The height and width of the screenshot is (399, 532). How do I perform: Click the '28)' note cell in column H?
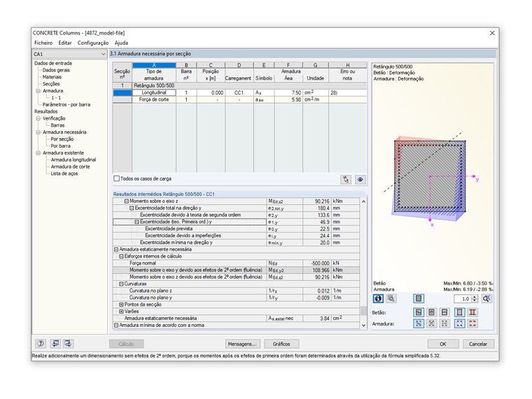click(348, 92)
